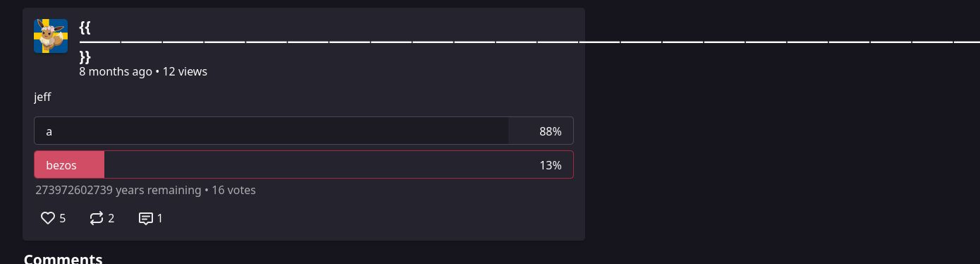The height and width of the screenshot is (264, 980).
Task: Select the post text "jeff"
Action: point(42,97)
